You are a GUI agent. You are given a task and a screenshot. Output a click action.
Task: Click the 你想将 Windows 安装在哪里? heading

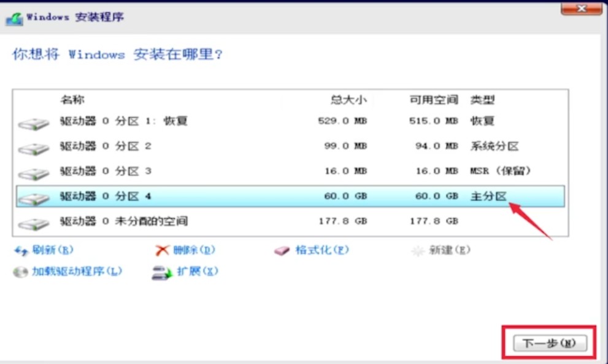[118, 54]
